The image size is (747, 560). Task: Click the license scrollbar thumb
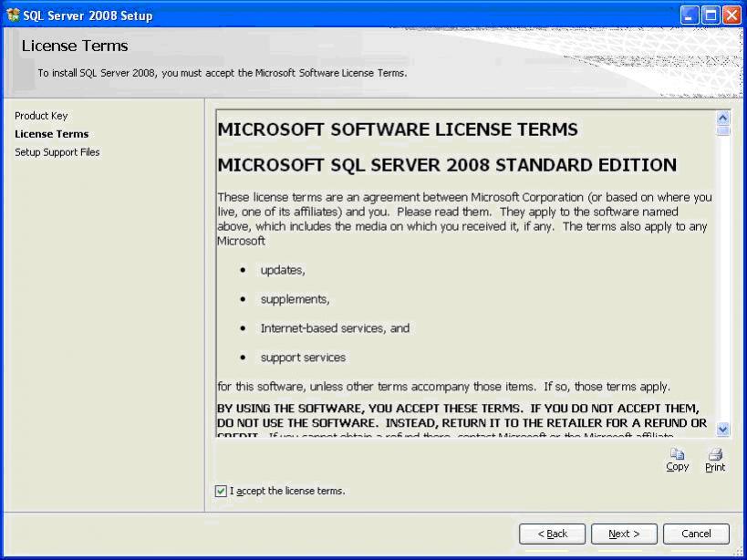click(x=723, y=130)
